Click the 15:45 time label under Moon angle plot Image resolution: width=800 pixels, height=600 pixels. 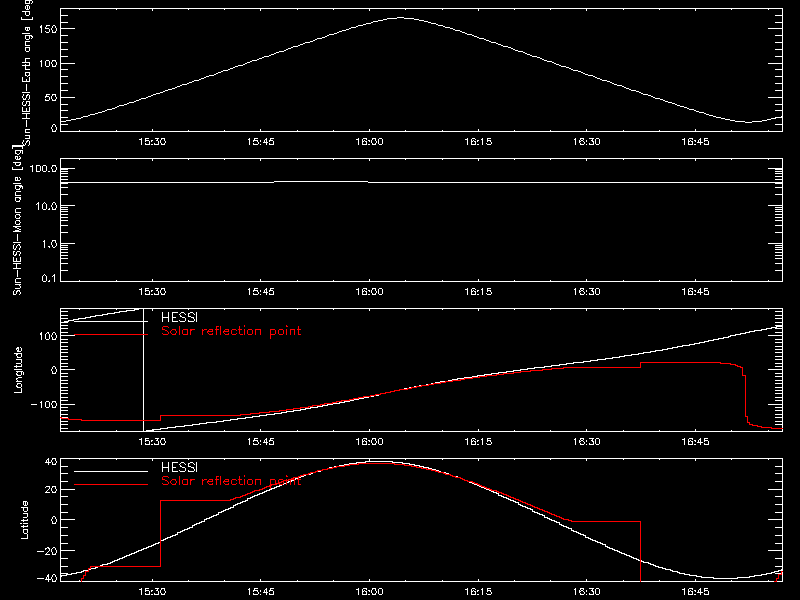261,292
